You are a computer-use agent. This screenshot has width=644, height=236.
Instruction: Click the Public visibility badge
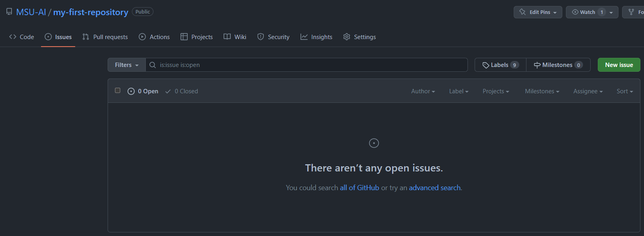point(143,12)
